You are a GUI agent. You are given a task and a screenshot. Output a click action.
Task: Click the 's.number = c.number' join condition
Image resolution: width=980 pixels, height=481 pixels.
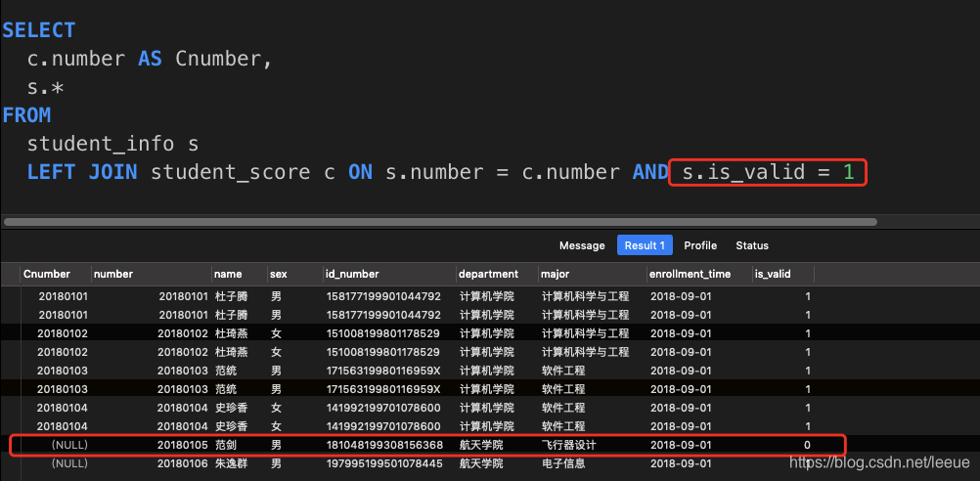click(x=502, y=172)
